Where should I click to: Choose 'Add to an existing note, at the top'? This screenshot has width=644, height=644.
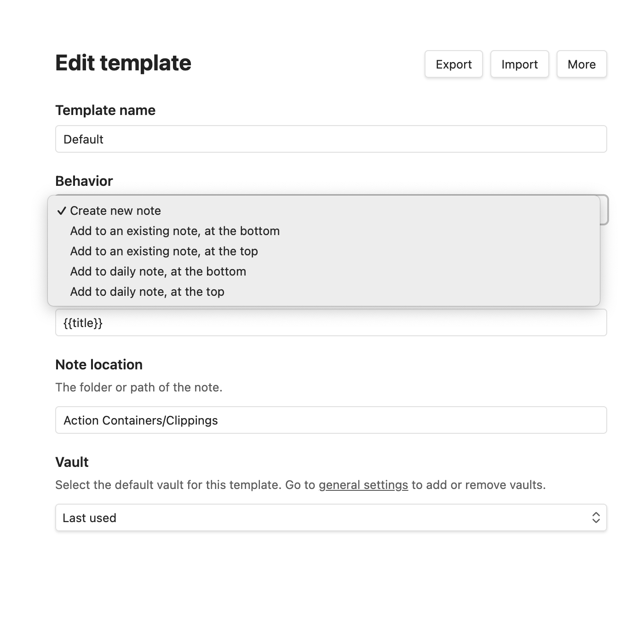tap(324, 251)
